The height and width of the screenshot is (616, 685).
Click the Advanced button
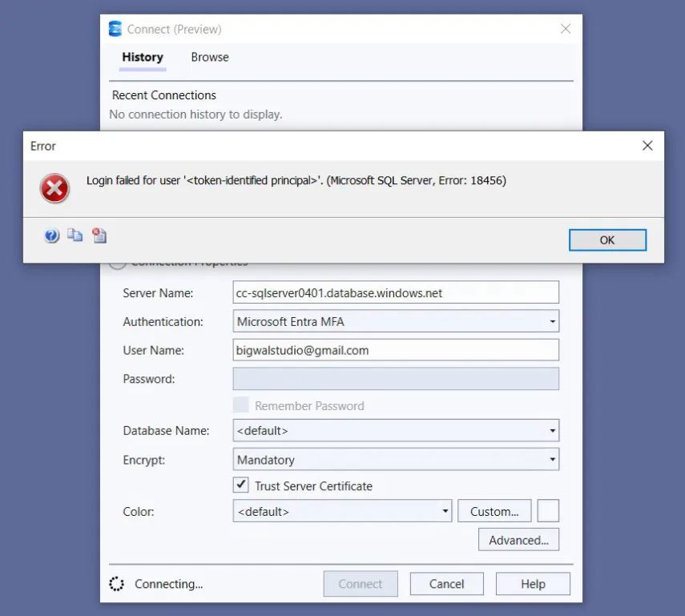[x=518, y=539]
